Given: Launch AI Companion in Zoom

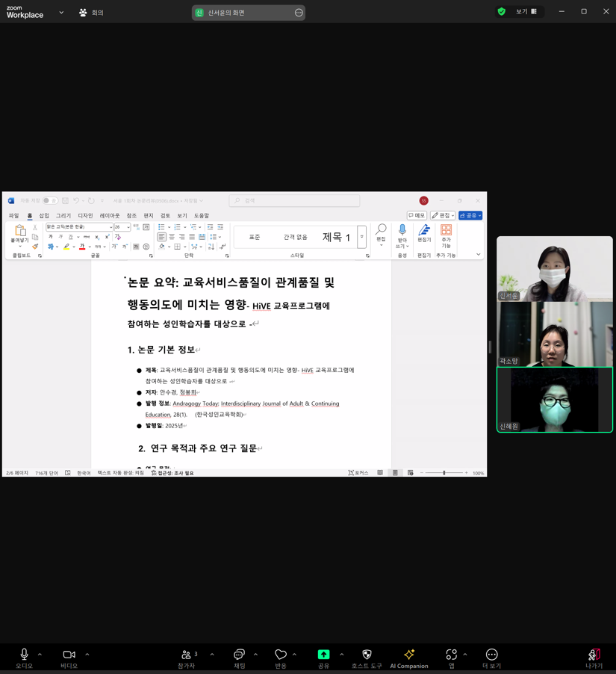Looking at the screenshot, I should pos(408,656).
